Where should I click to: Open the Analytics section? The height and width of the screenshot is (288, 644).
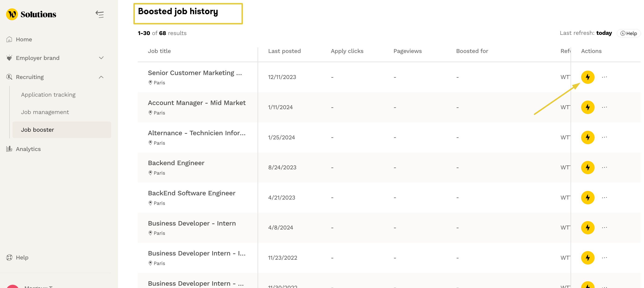[28, 149]
